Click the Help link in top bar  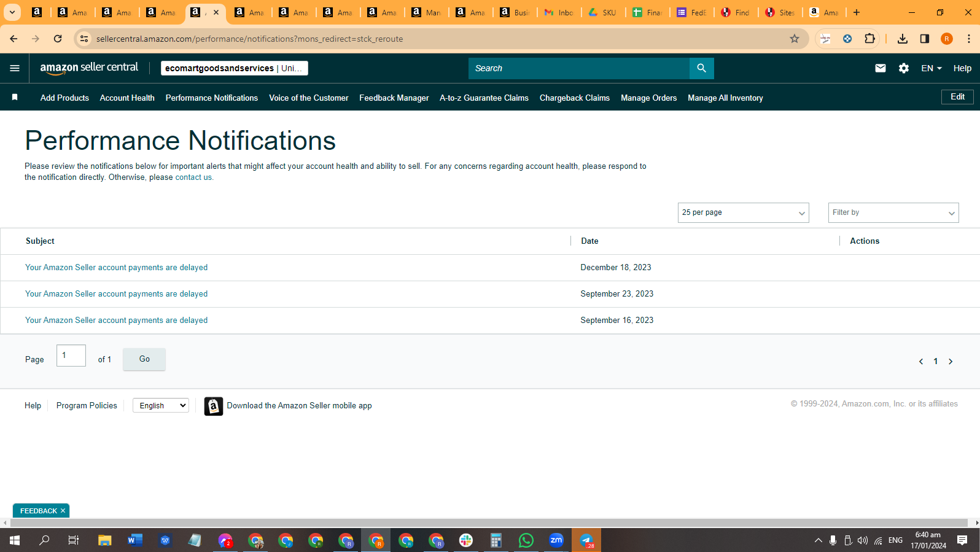962,68
